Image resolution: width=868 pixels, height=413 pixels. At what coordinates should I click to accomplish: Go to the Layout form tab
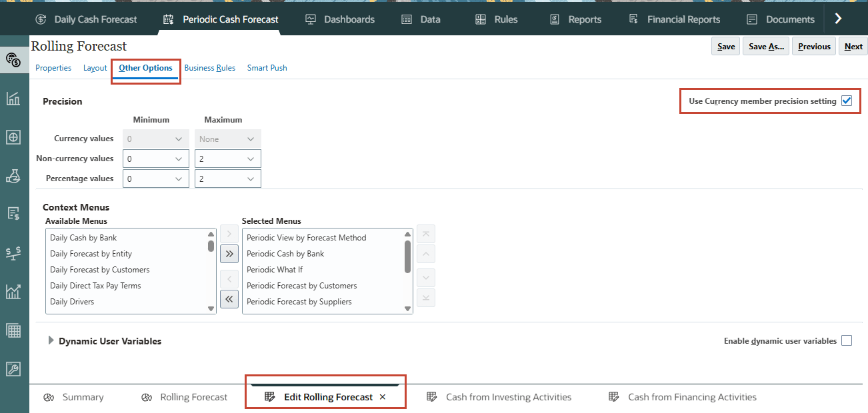95,68
